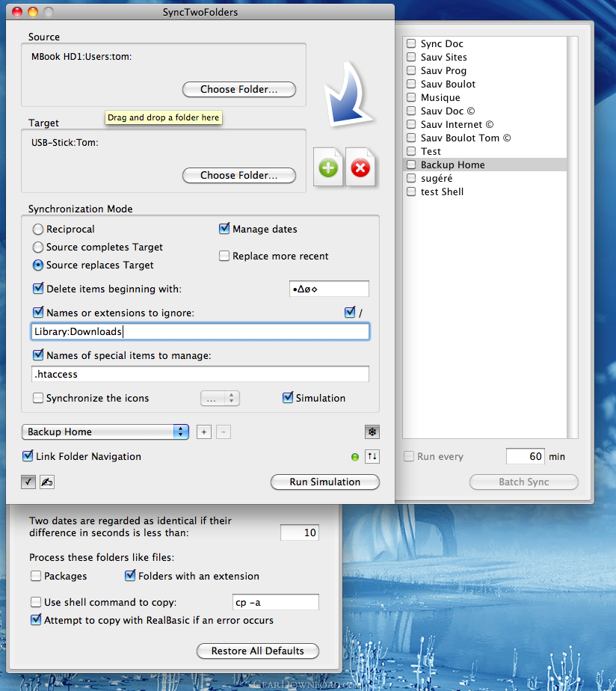Click the Restore All Defaults button
This screenshot has width=616, height=691.
257,651
